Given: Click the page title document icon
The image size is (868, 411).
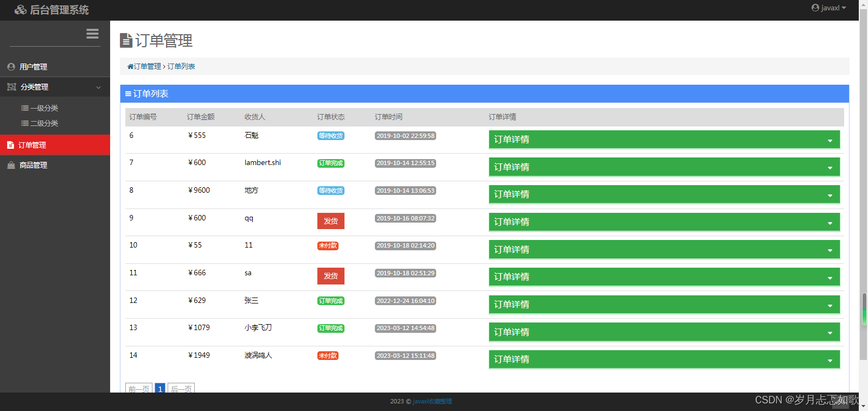Looking at the screenshot, I should 126,40.
